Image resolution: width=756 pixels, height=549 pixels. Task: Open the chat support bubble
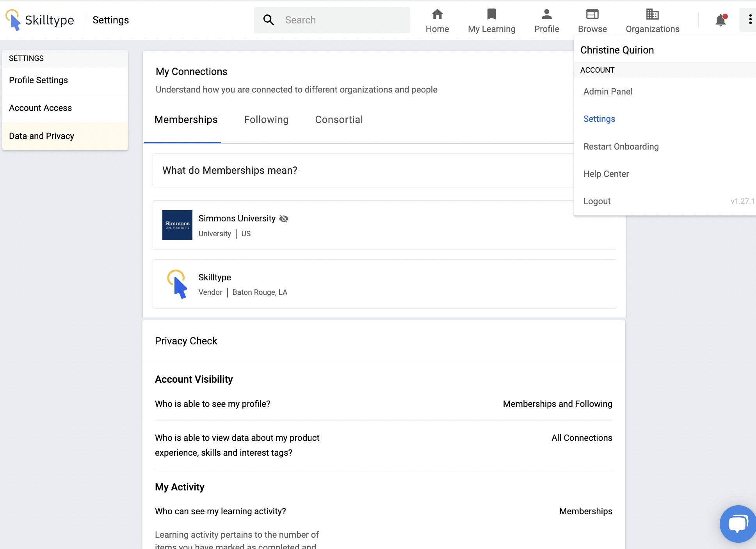[x=737, y=523]
